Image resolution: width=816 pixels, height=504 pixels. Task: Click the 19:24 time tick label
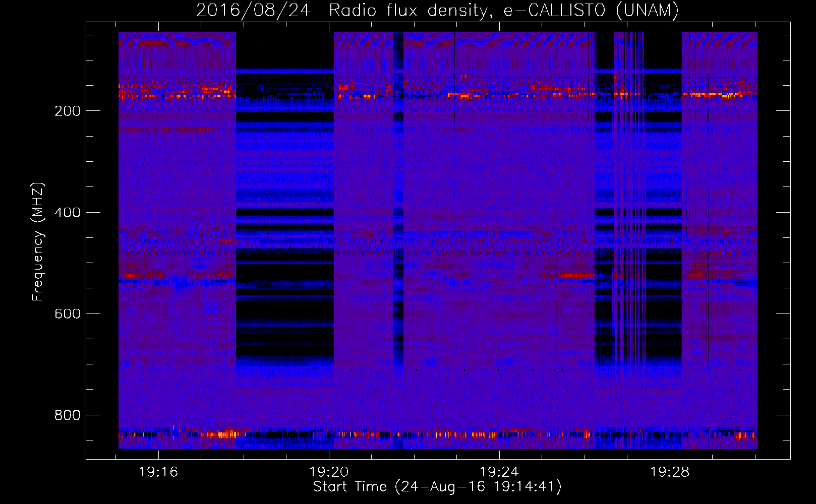tap(499, 472)
